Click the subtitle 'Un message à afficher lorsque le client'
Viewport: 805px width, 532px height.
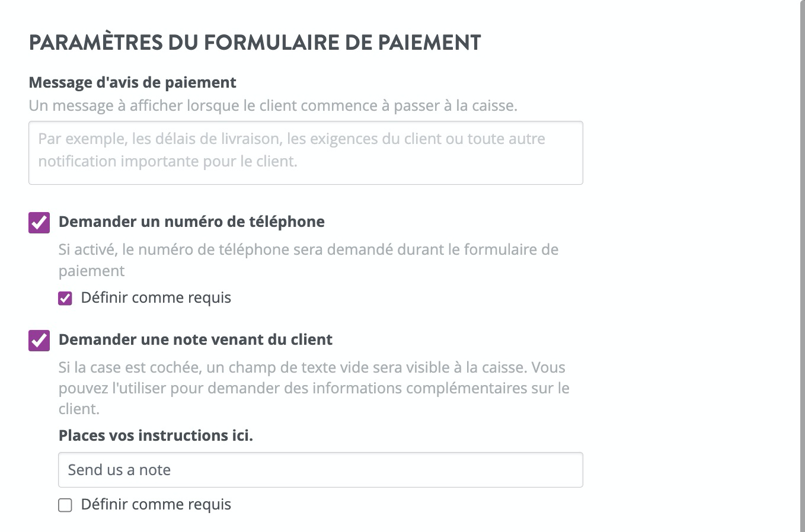[x=273, y=105]
